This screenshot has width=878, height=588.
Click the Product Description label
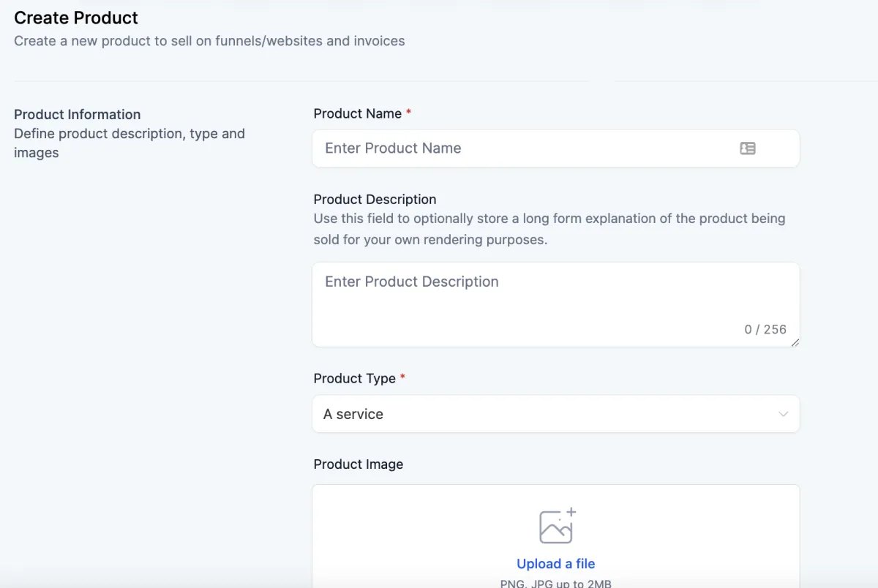point(375,199)
